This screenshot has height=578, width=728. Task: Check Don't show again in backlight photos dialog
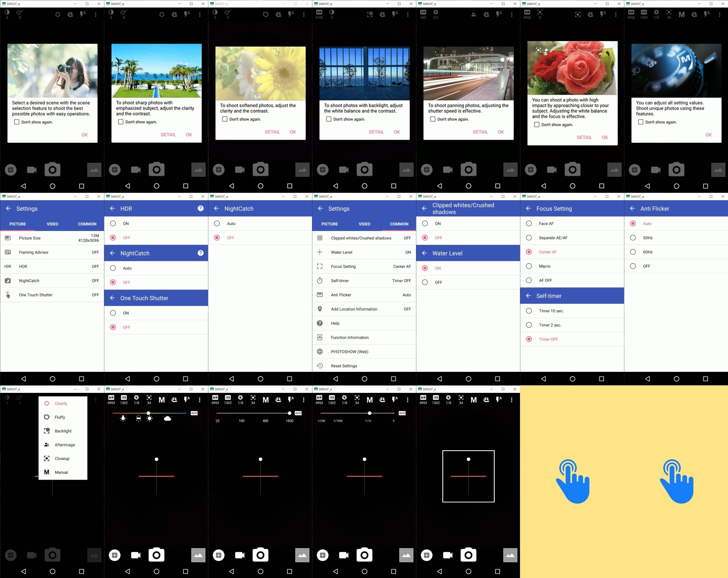pyautogui.click(x=329, y=119)
